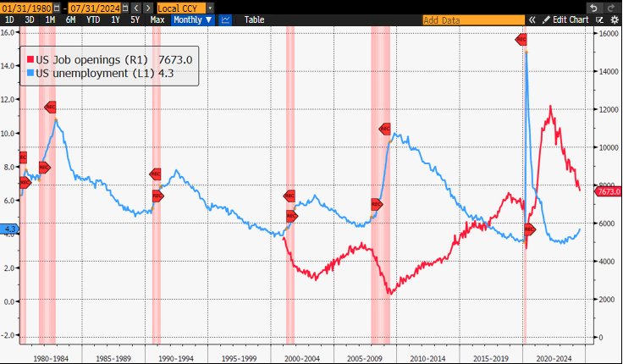Click the annotation icon beside Edit Chart
The image size is (623, 364).
click(x=599, y=19)
